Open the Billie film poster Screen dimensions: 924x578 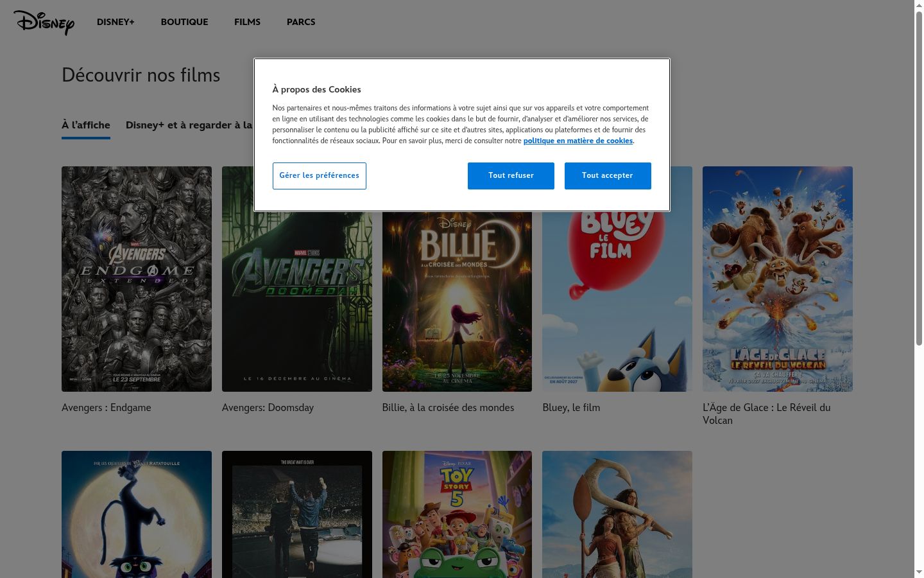(x=457, y=302)
